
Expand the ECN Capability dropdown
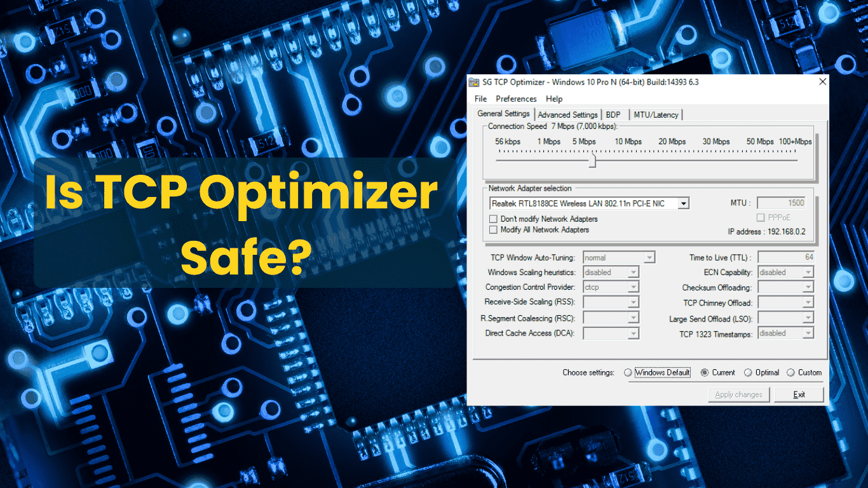tap(808, 272)
